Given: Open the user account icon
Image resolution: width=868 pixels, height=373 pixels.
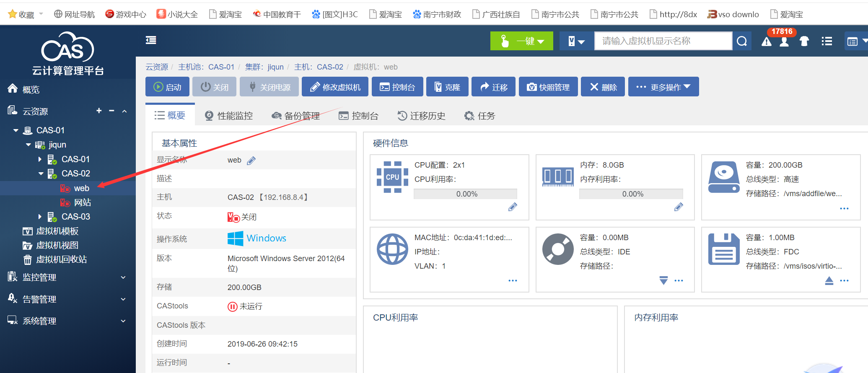Looking at the screenshot, I should pos(784,41).
